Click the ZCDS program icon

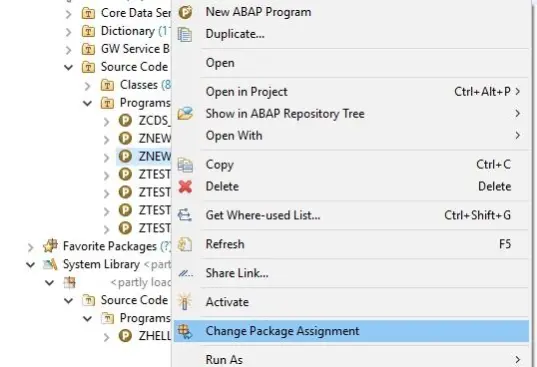pos(125,121)
